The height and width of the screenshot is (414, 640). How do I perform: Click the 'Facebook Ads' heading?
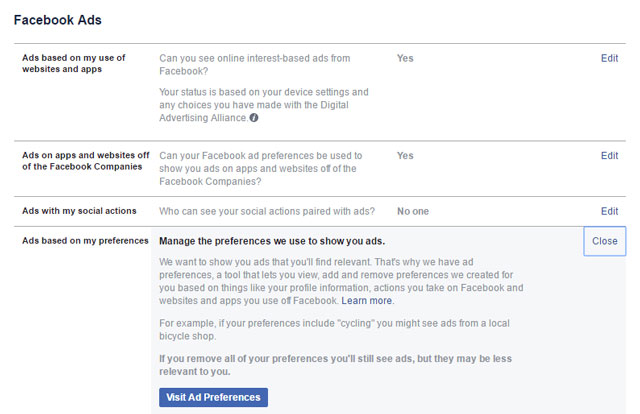pos(58,20)
